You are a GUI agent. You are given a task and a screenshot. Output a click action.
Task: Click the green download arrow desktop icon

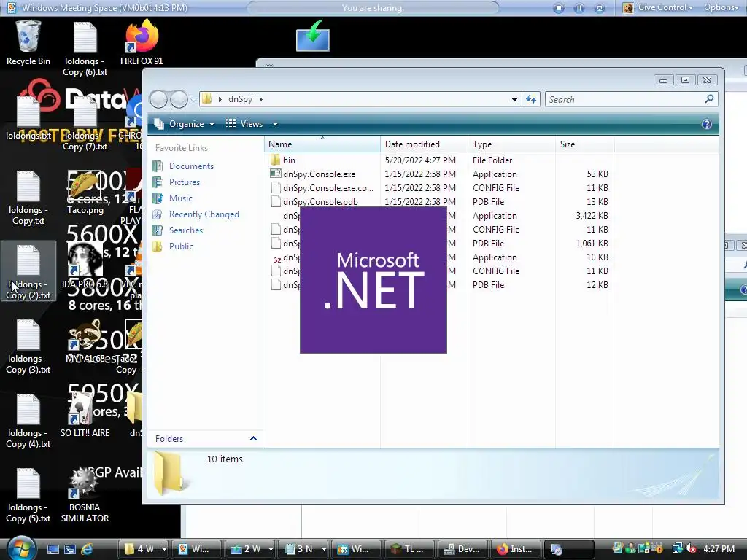(312, 36)
